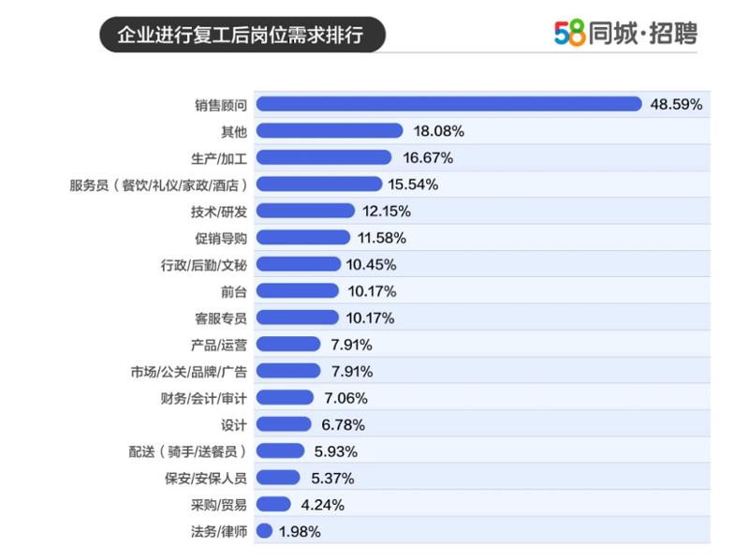Click the 促销导购 bar
This screenshot has width=749, height=560.
coord(302,238)
